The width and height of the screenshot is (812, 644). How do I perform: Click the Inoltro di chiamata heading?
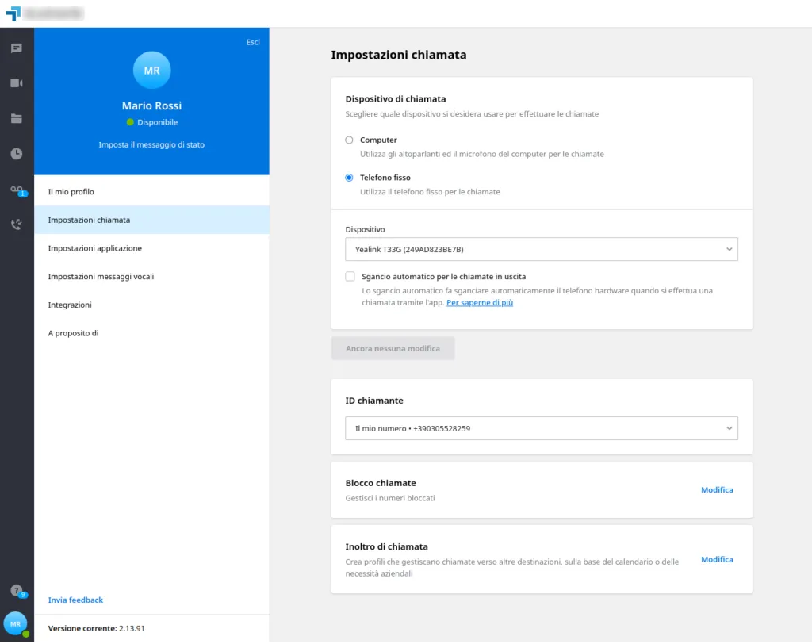pyautogui.click(x=386, y=546)
